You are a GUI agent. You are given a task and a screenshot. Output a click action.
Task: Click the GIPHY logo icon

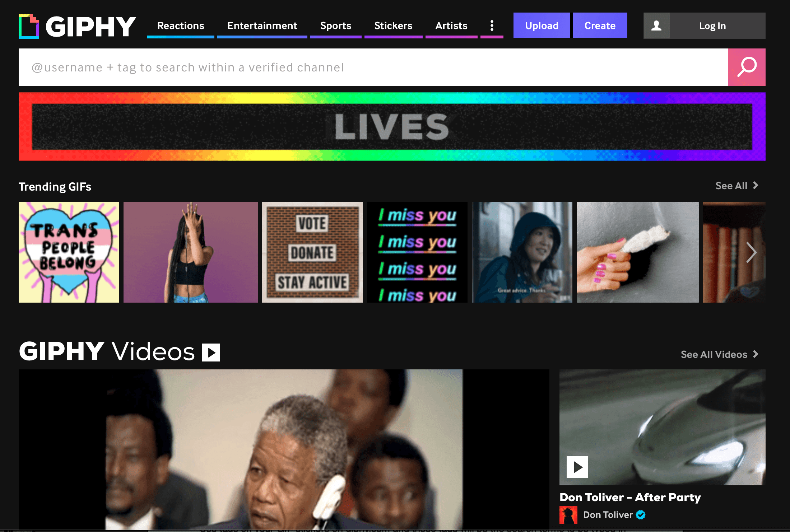(x=30, y=25)
